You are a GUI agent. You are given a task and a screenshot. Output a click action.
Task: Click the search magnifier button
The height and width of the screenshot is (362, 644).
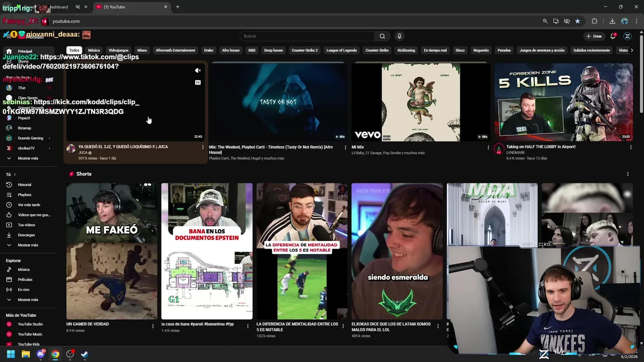pyautogui.click(x=382, y=36)
